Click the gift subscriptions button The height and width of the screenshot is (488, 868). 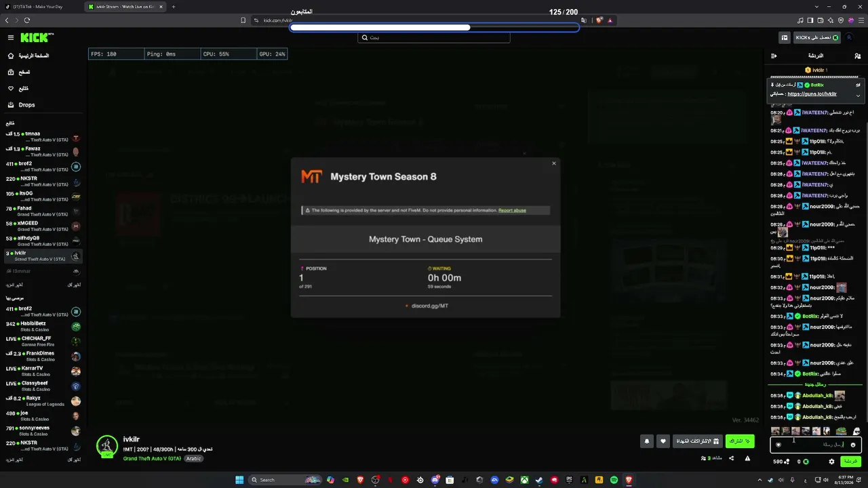pyautogui.click(x=696, y=441)
